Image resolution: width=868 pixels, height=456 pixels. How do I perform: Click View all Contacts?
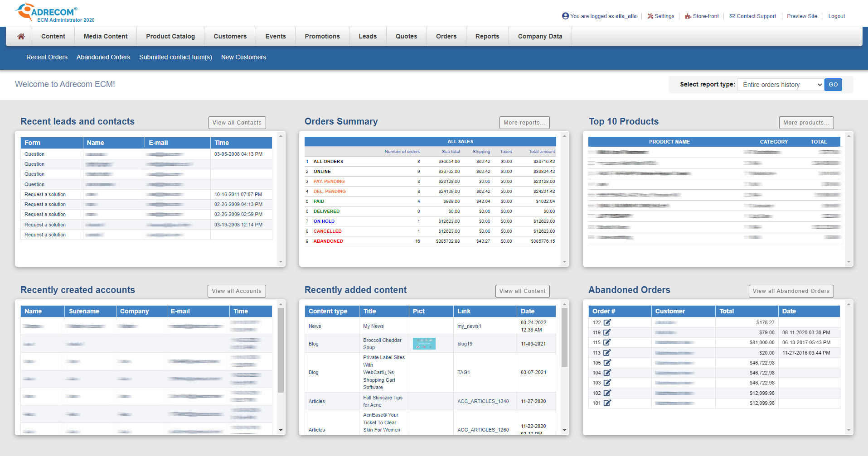pos(237,122)
